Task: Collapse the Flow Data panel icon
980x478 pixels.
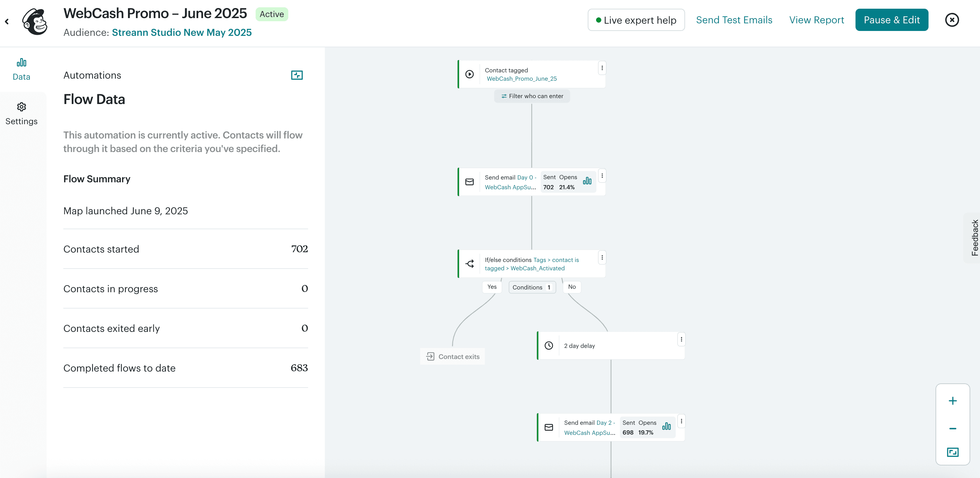Action: coord(297,75)
